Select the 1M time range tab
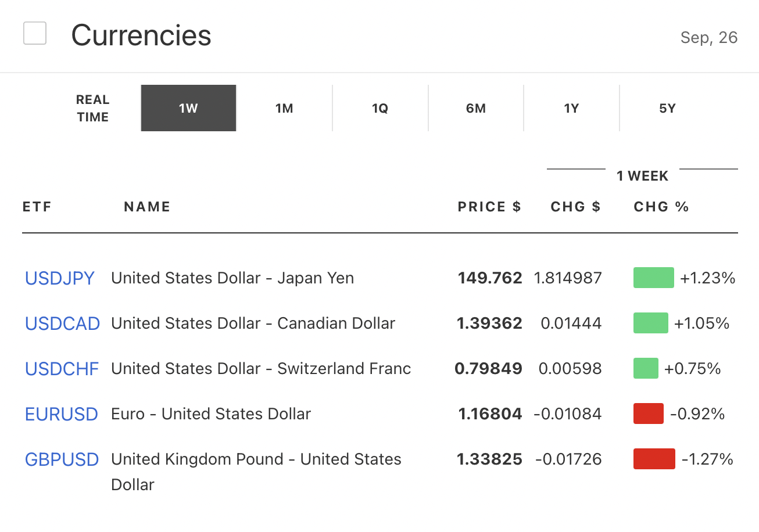The width and height of the screenshot is (759, 532). (284, 109)
